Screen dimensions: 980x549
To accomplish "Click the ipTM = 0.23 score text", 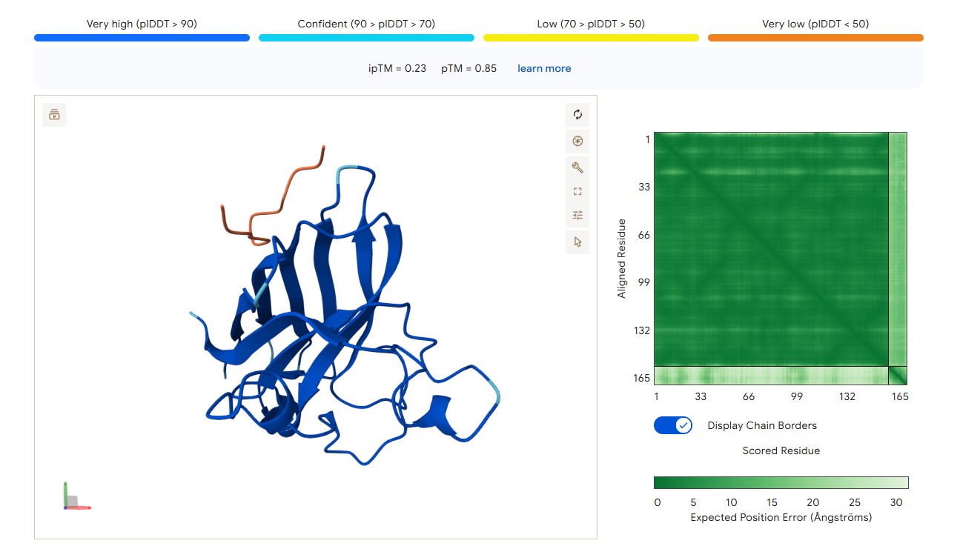I will [x=397, y=68].
